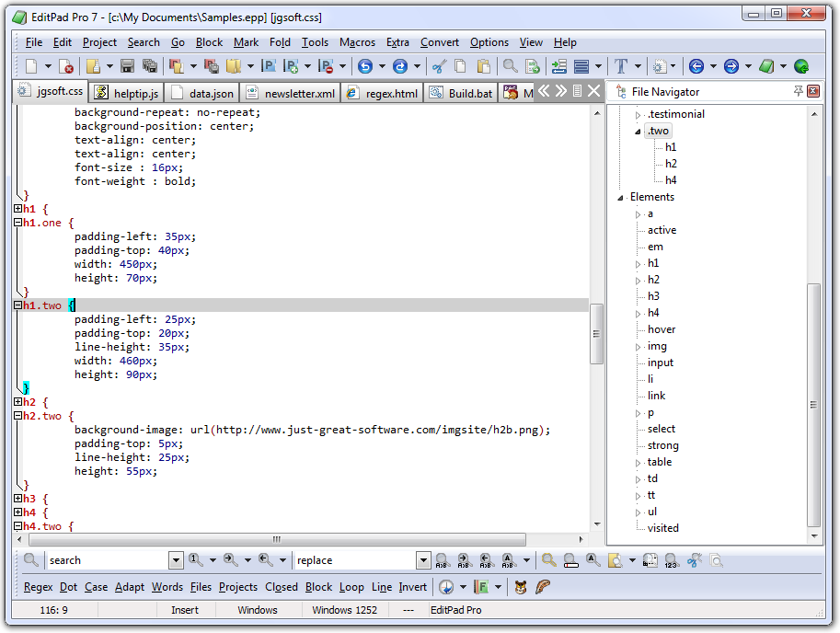
Task: Cut selection with the scissors icon
Action: tap(439, 66)
